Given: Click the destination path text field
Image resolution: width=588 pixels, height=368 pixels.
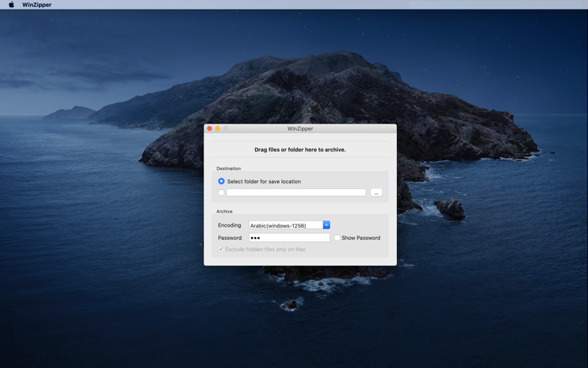Looking at the screenshot, I should pos(296,192).
